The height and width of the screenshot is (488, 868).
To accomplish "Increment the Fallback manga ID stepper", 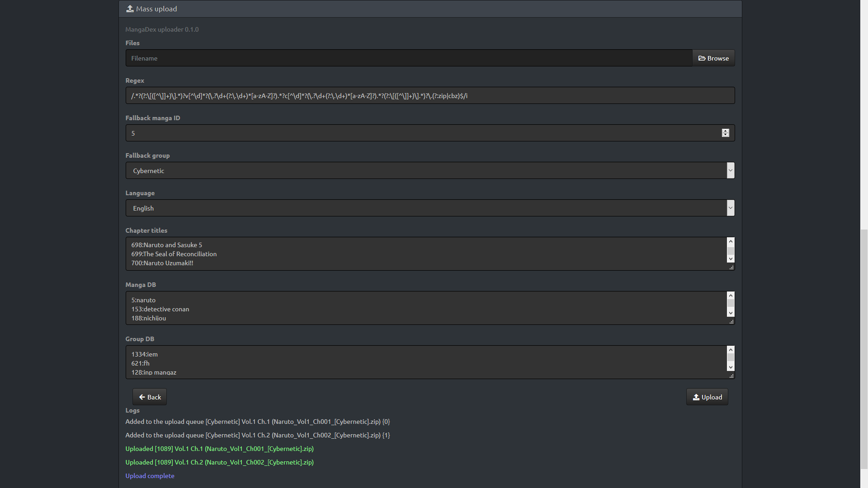I will (726, 131).
